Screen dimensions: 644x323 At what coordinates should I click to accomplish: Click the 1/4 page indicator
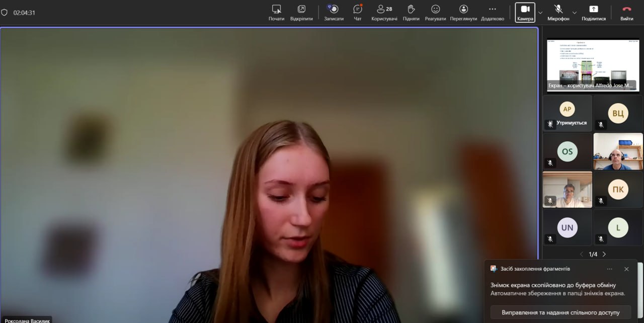pyautogui.click(x=593, y=255)
